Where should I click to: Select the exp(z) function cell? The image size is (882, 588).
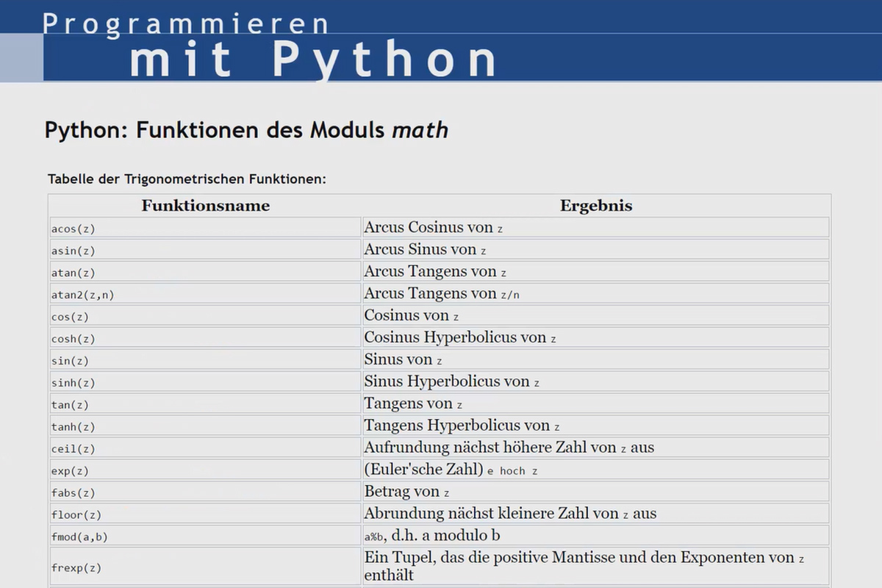click(206, 470)
